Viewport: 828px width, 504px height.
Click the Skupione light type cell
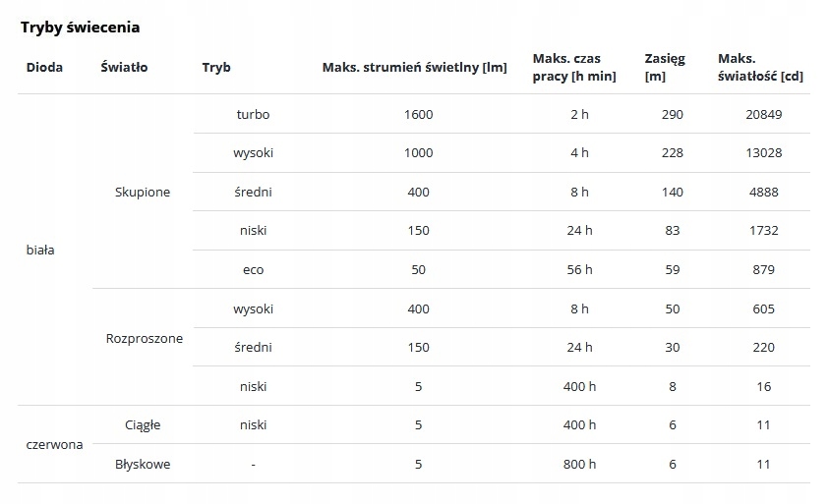tap(143, 193)
